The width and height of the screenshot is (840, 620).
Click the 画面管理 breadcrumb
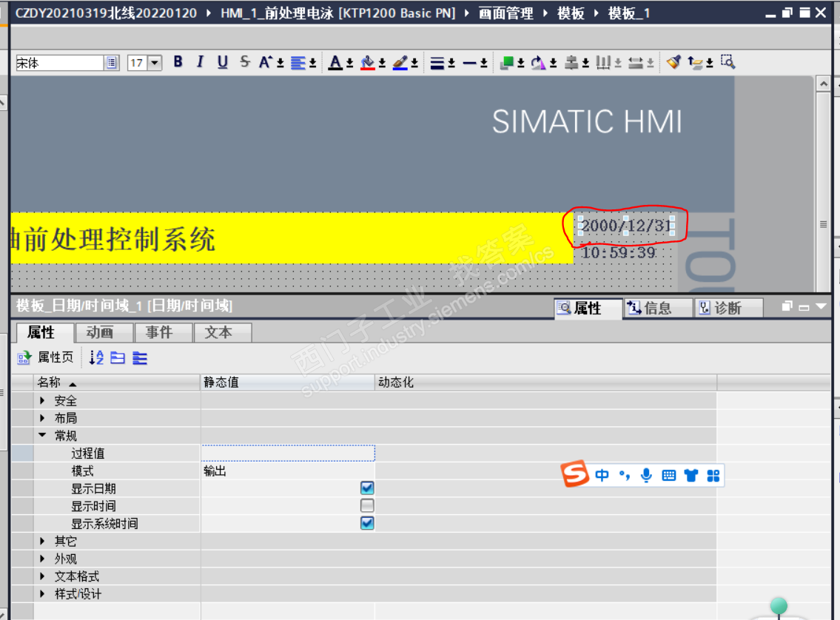[x=505, y=13]
